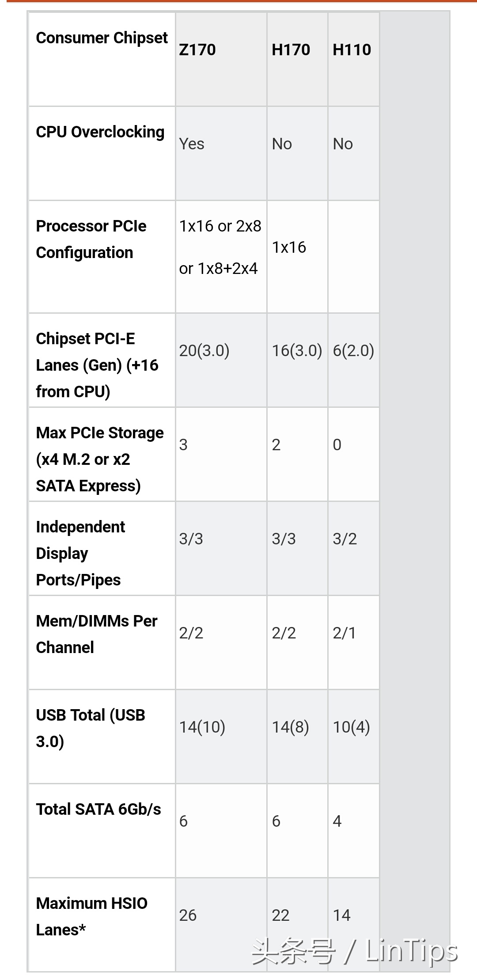Click the Maximum HSIO Lanes row label

click(91, 916)
